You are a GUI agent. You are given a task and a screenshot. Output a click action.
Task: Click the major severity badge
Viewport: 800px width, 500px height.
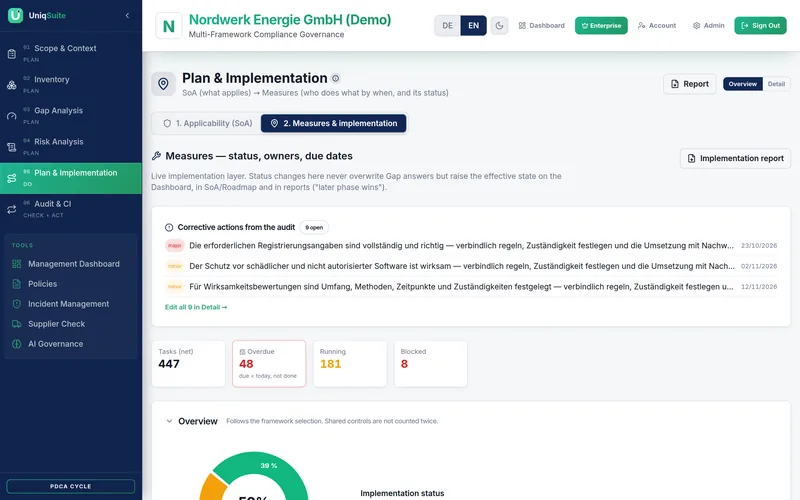174,245
